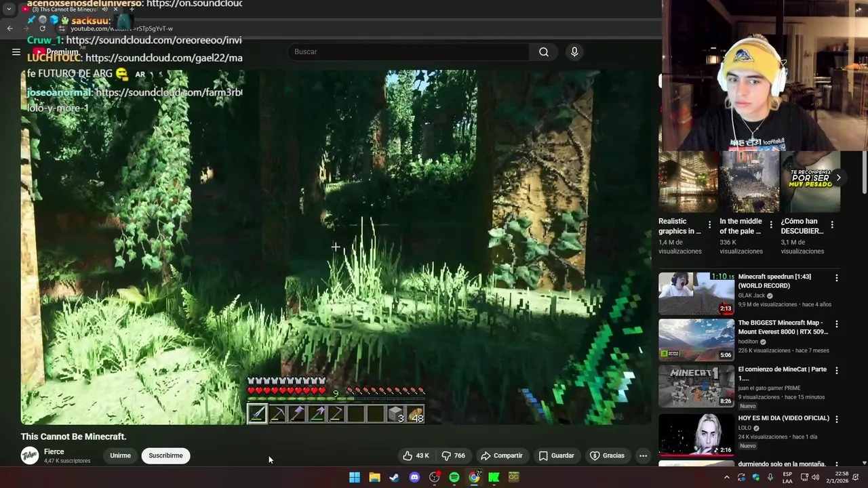Image resolution: width=868 pixels, height=488 pixels.
Task: Like the video with 43 K
Action: 416,455
